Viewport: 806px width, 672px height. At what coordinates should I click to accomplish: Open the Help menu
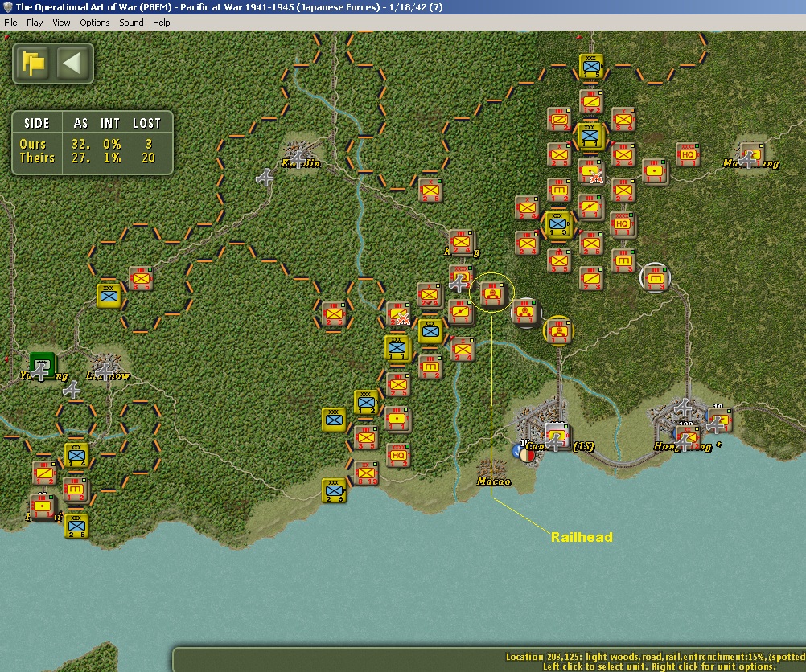tap(161, 23)
